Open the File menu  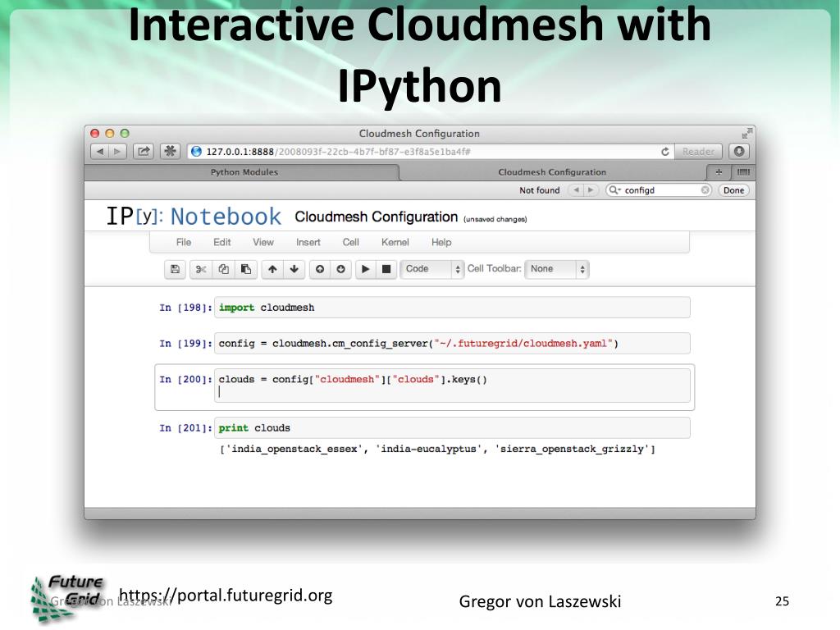(183, 242)
